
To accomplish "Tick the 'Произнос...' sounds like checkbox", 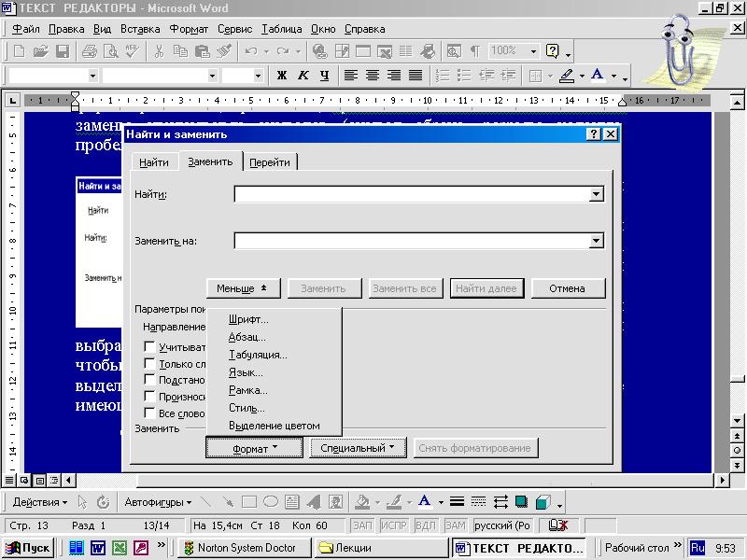I will pyautogui.click(x=149, y=396).
